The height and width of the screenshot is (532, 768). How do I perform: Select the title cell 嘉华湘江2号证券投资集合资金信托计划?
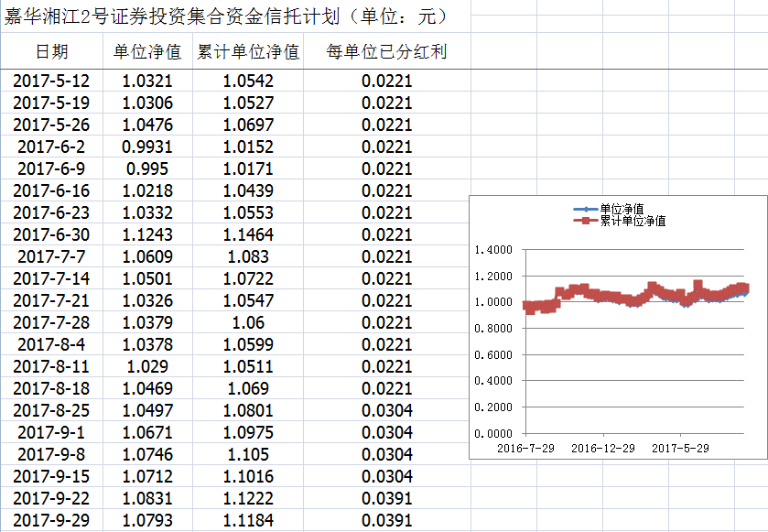(x=226, y=17)
